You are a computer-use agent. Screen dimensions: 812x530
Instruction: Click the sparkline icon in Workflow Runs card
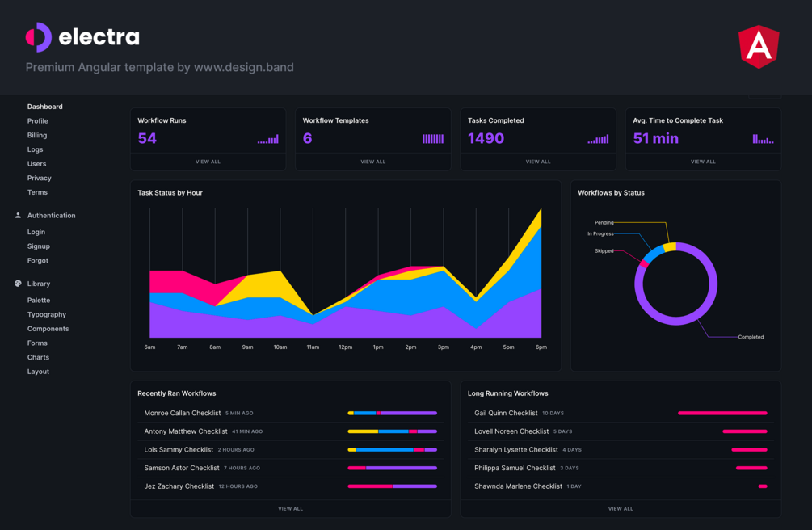click(267, 138)
